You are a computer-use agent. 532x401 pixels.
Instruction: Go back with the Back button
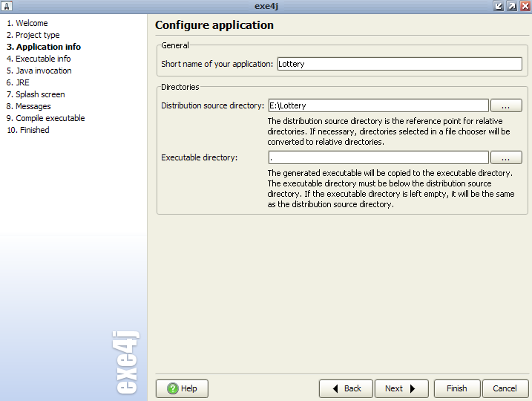point(346,388)
